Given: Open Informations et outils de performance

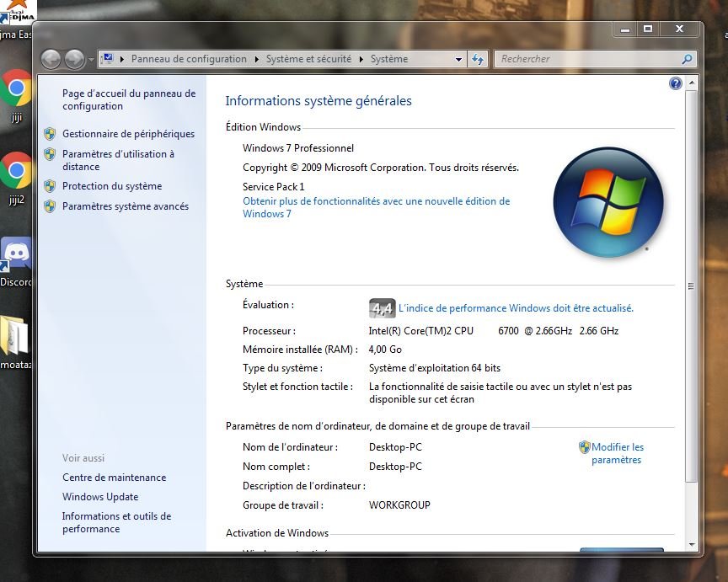Looking at the screenshot, I should click(116, 522).
